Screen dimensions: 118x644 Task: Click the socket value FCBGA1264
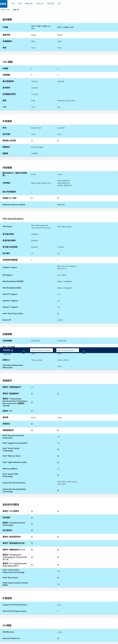point(62,341)
